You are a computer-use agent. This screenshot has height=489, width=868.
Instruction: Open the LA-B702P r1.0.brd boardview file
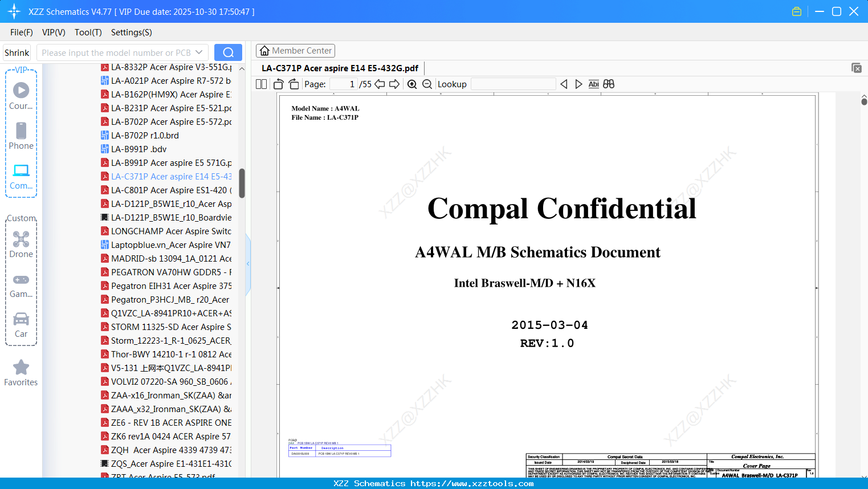pyautogui.click(x=140, y=136)
